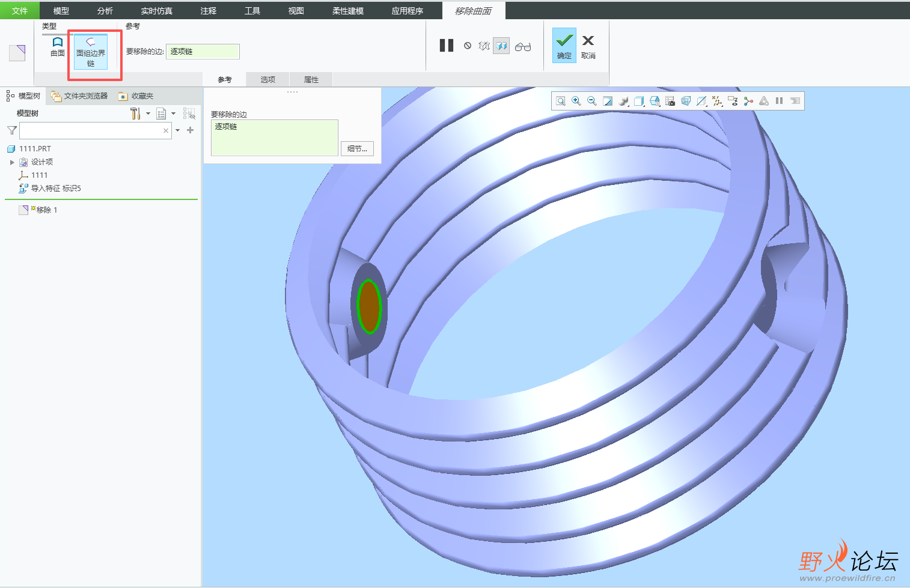Click the Refit view icon in graphics toolbar
The height and width of the screenshot is (588, 910).
coord(561,101)
